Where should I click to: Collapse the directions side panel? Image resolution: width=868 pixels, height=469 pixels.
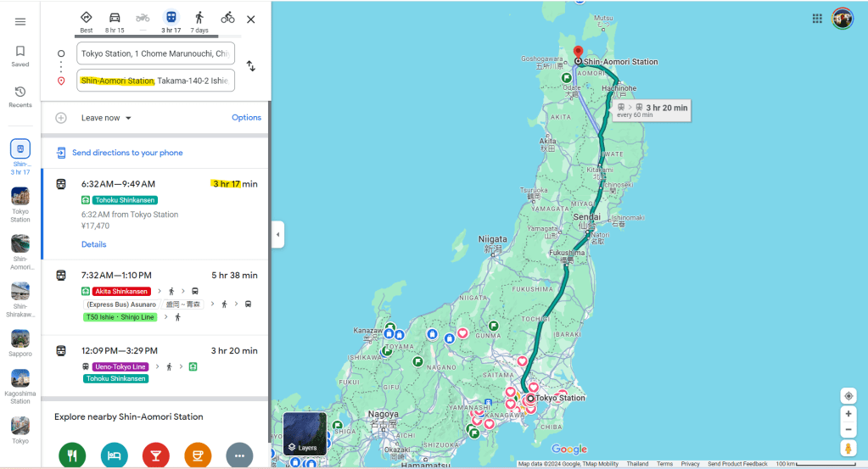tap(278, 234)
